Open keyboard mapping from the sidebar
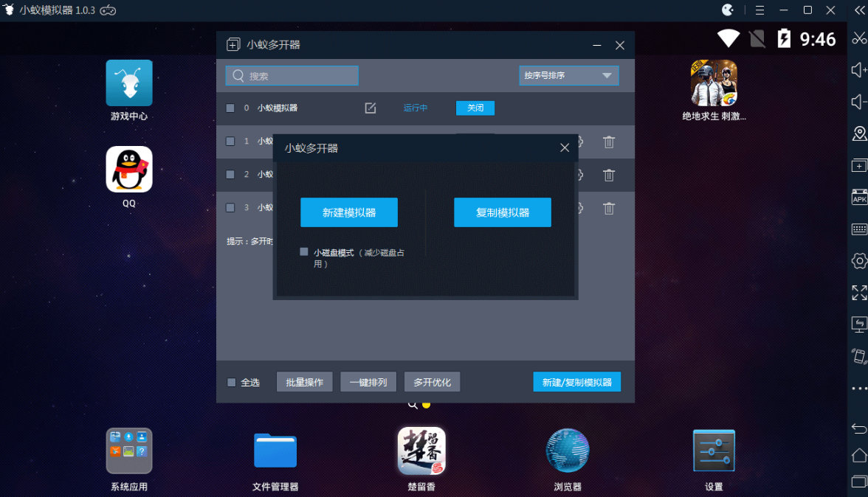This screenshot has height=497, width=868. point(858,229)
